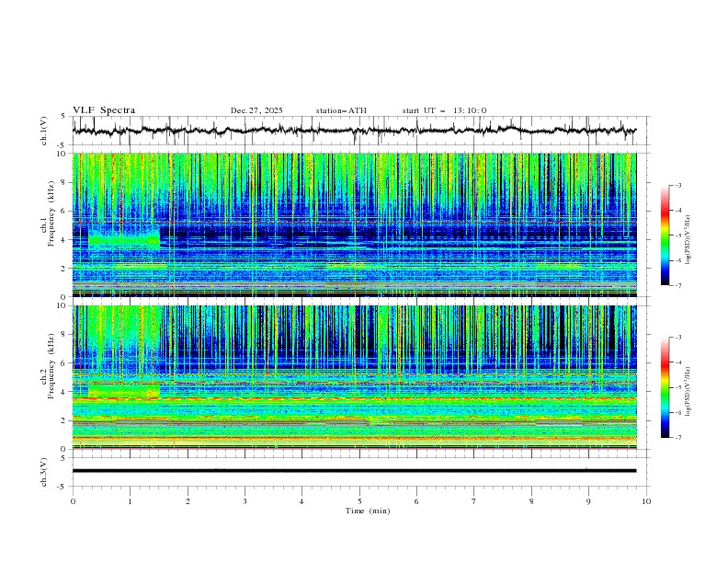Click the "-7" label on ch.2 color bar
The height and width of the screenshot is (563, 728).
[x=677, y=438]
